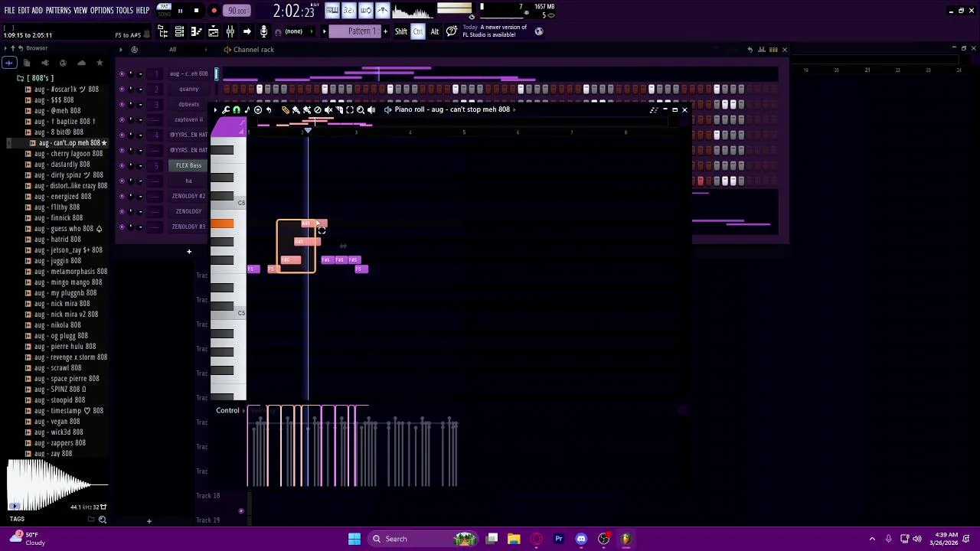Open OBS Studio from the taskbar
This screenshot has height=551, width=980.
[603, 539]
